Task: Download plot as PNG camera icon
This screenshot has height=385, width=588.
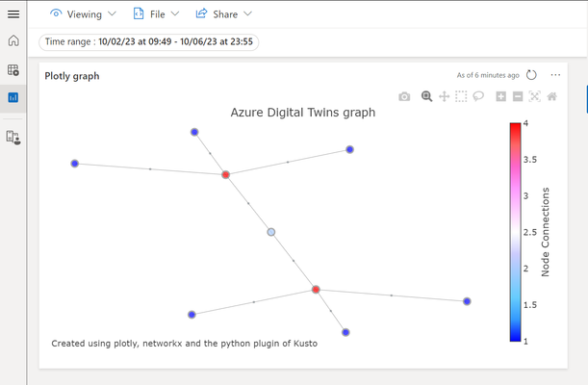Action: click(404, 96)
